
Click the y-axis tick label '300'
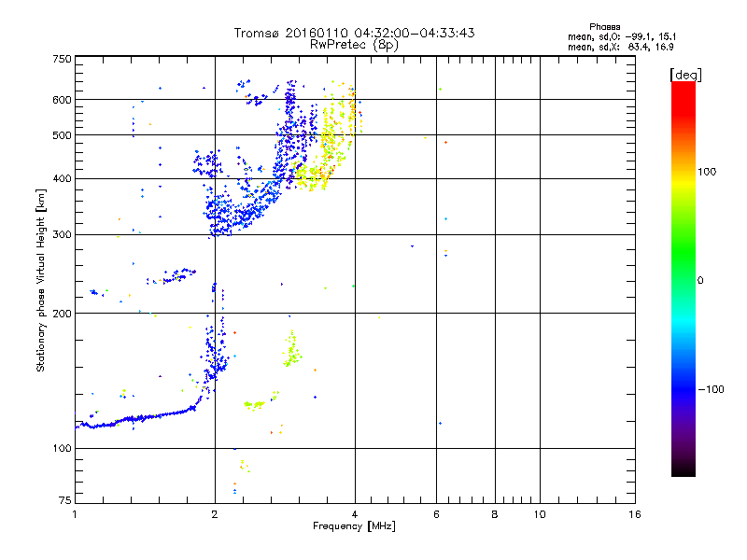(x=62, y=235)
